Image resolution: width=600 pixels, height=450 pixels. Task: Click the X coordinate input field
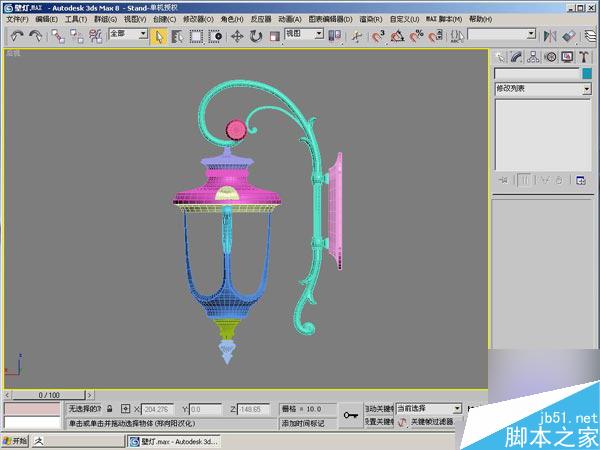click(x=157, y=409)
